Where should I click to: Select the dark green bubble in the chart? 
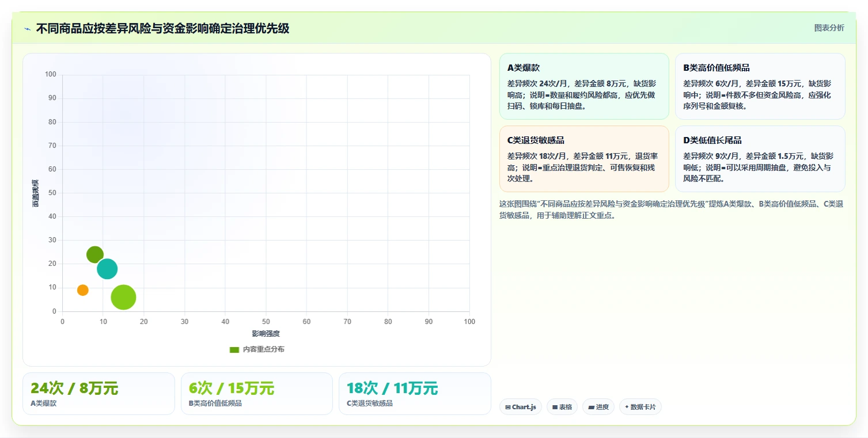(x=95, y=254)
